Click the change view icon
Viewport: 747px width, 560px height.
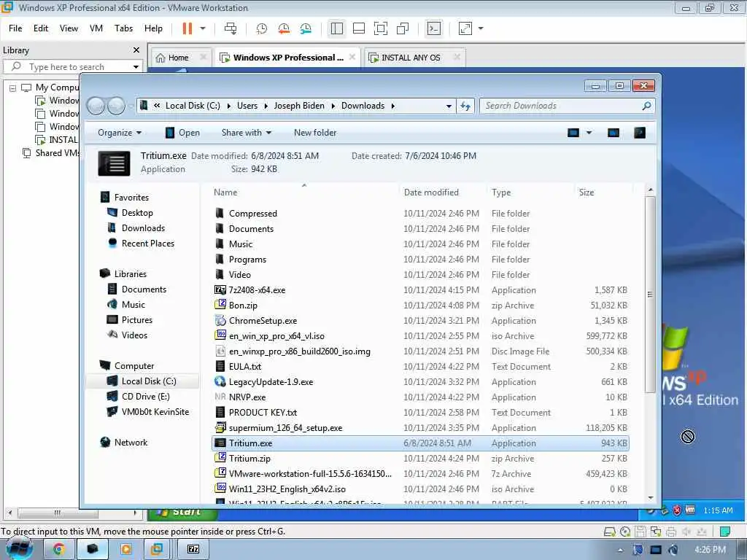coord(573,133)
